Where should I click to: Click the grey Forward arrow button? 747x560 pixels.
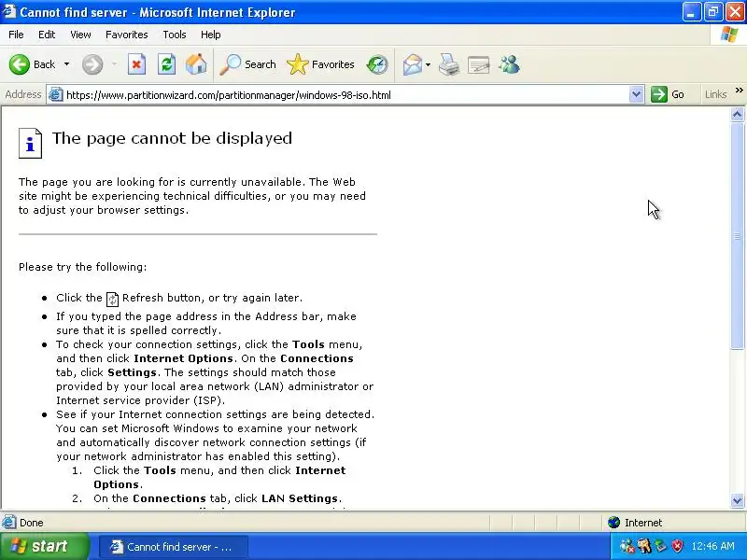[92, 64]
